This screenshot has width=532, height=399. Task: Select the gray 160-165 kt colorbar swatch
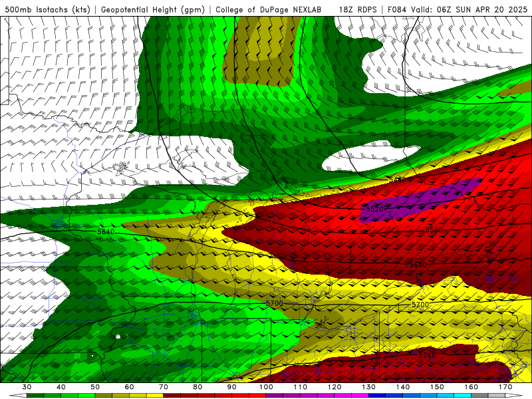(479, 396)
